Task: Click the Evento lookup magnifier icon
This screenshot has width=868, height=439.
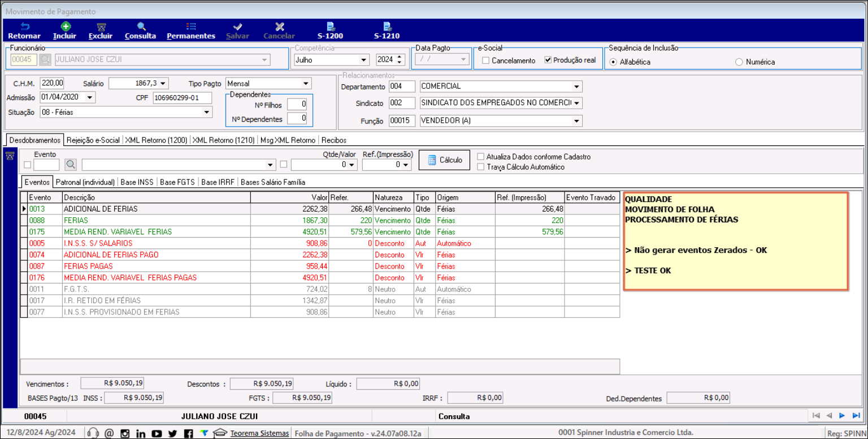Action: pyautogui.click(x=71, y=165)
